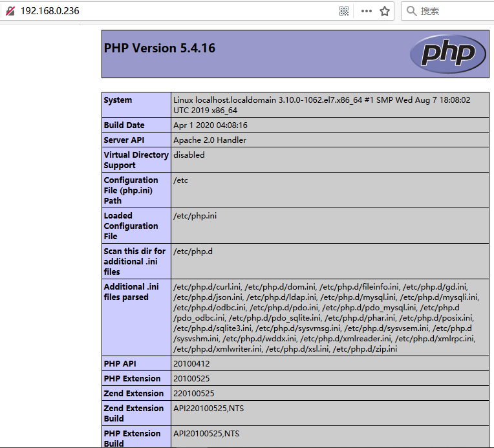494x448 pixels.
Task: Select the Zend Extension label
Action: click(134, 393)
